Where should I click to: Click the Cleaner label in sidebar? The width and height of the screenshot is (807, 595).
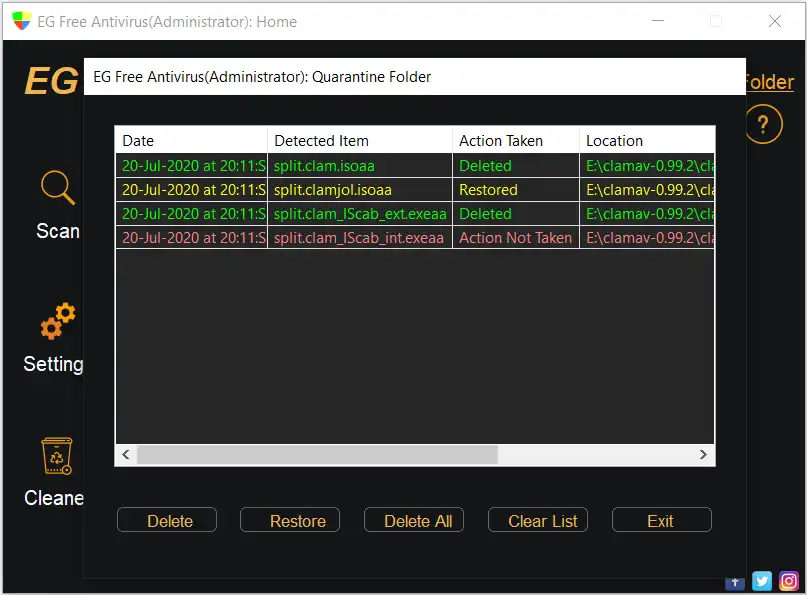pos(54,498)
